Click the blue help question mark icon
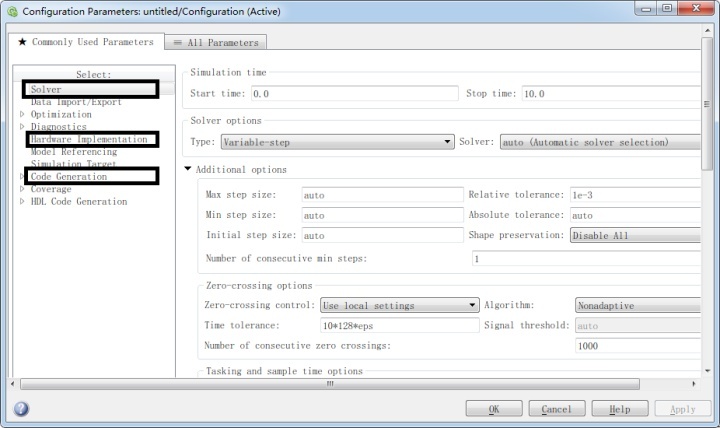The image size is (720, 428). click(21, 408)
